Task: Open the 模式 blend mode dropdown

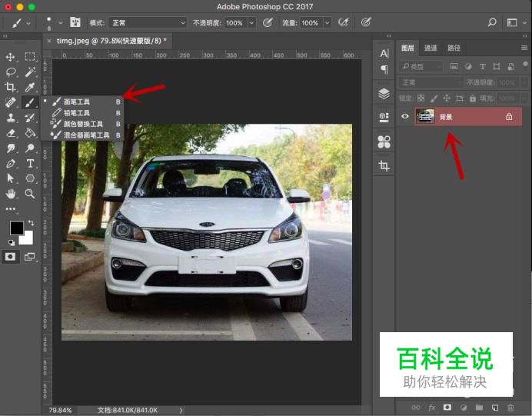Action: point(148,23)
